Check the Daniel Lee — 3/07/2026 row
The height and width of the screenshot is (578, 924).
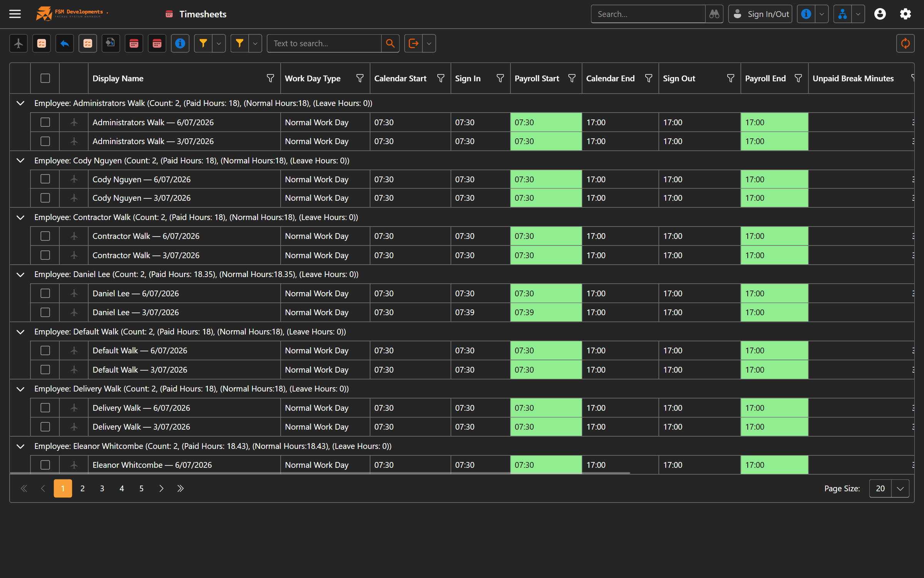pyautogui.click(x=45, y=312)
